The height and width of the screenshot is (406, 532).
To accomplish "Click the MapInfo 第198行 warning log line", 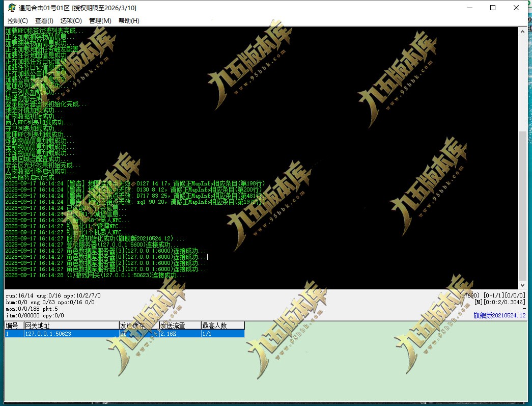I will coord(135,184).
